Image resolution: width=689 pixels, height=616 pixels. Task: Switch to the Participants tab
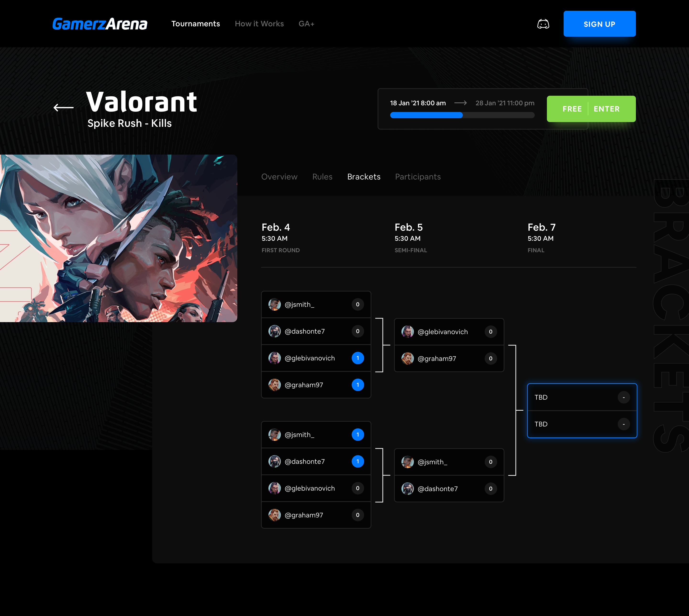(x=418, y=177)
